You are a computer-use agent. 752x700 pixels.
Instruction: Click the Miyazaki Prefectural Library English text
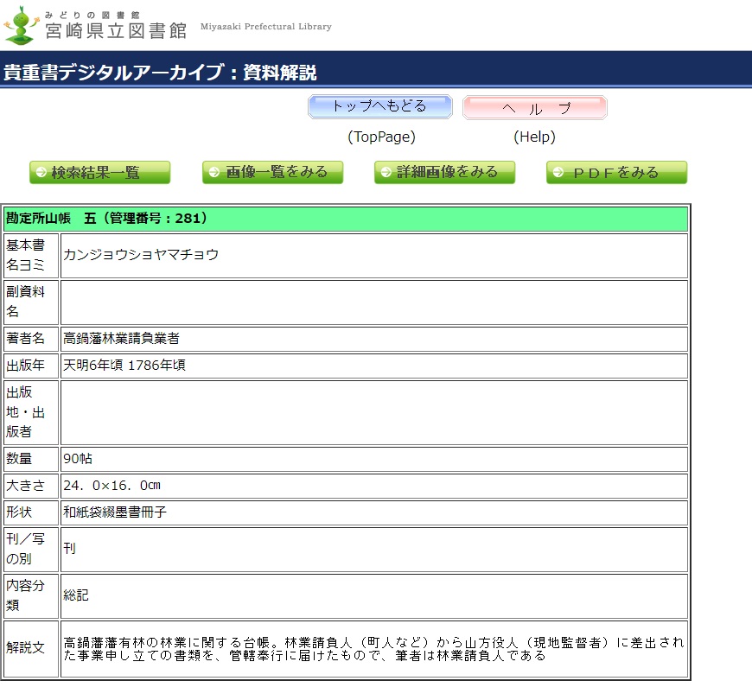tap(265, 27)
